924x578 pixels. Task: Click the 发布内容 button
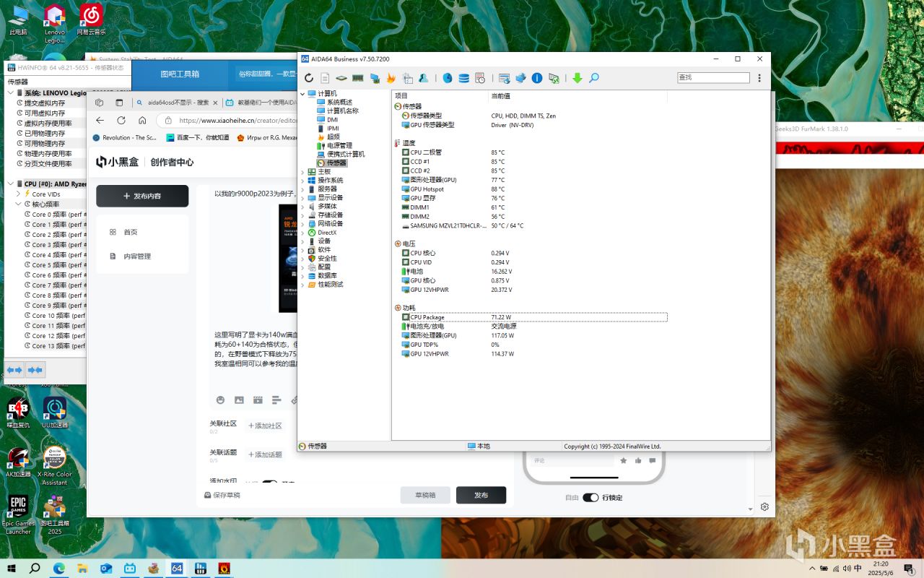[142, 196]
